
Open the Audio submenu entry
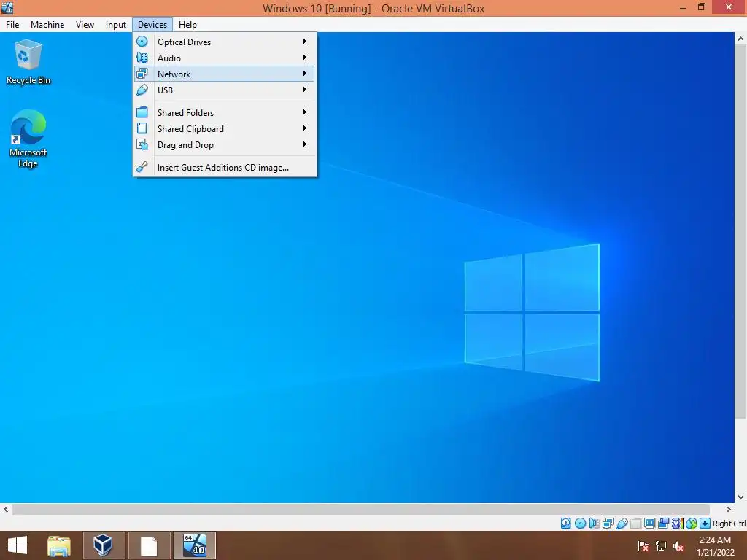(x=224, y=58)
